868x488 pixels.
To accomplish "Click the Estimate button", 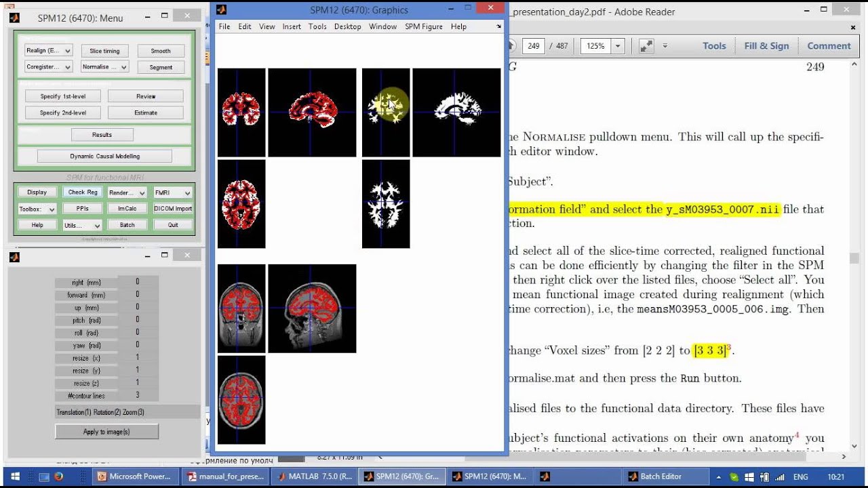I will pyautogui.click(x=146, y=113).
